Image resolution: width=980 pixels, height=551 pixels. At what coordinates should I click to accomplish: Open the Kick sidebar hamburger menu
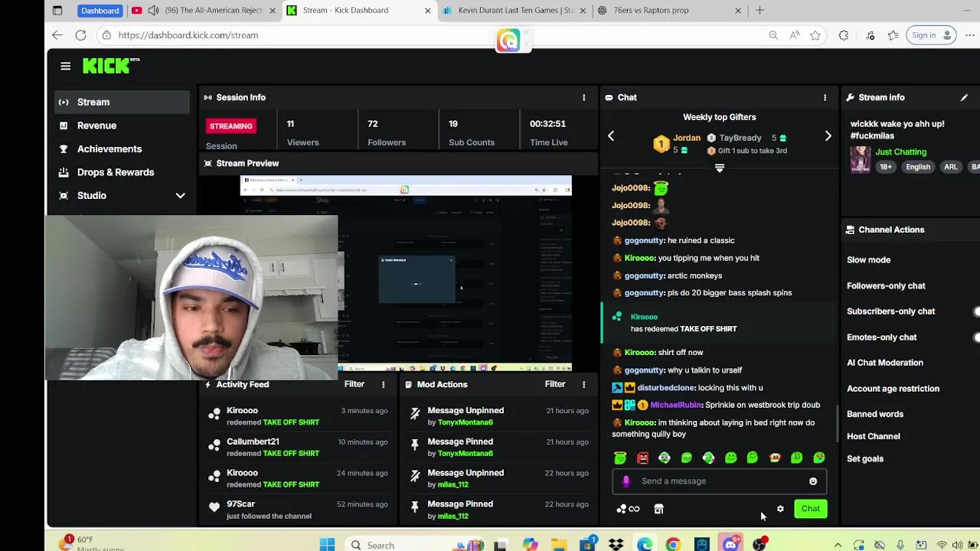[65, 66]
